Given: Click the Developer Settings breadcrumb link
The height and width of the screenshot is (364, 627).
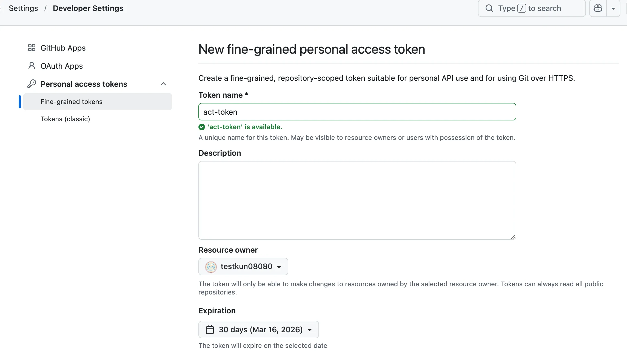Looking at the screenshot, I should click(88, 8).
